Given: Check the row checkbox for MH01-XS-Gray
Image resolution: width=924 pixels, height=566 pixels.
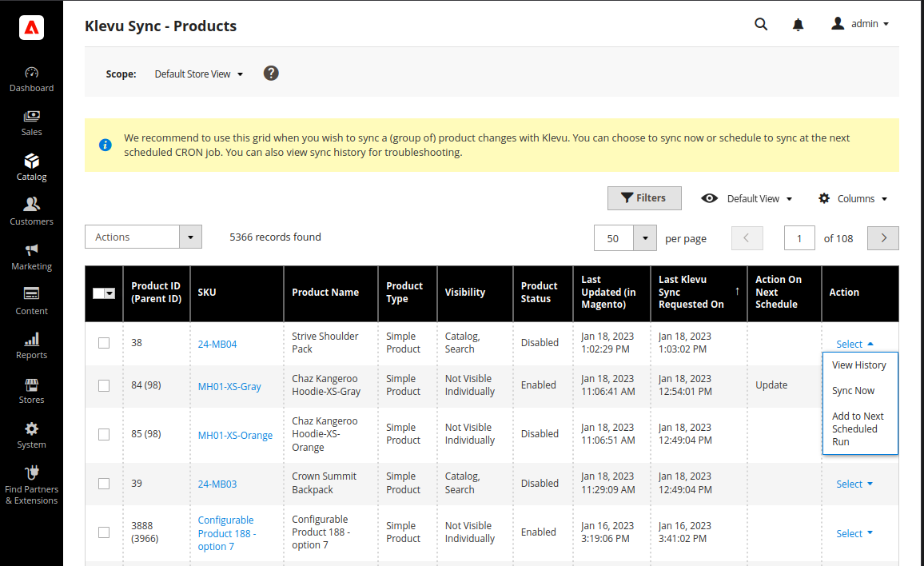Looking at the screenshot, I should click(x=104, y=385).
